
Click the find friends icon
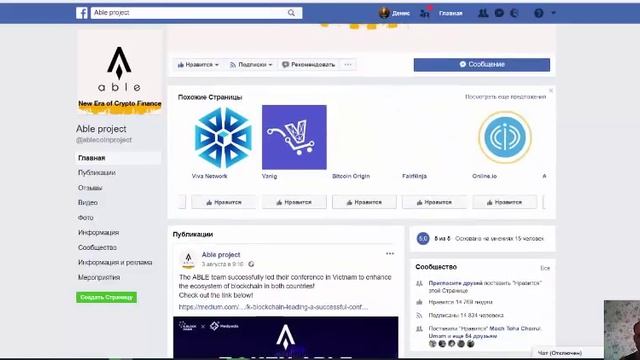424,13
